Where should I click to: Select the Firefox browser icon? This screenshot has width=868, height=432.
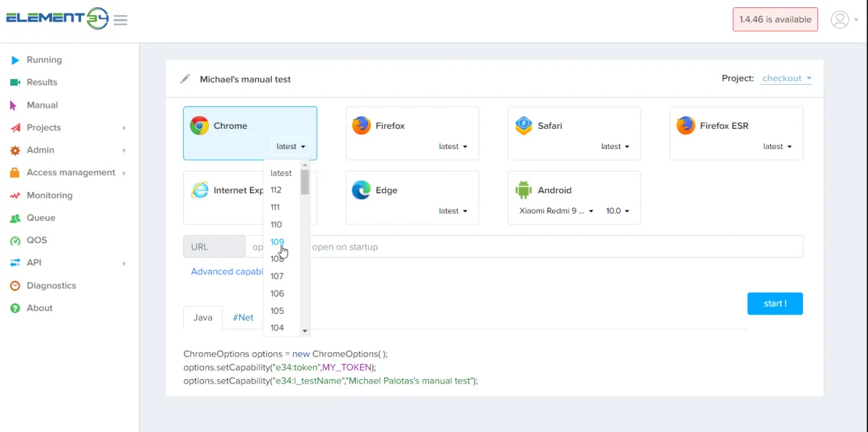(x=362, y=126)
